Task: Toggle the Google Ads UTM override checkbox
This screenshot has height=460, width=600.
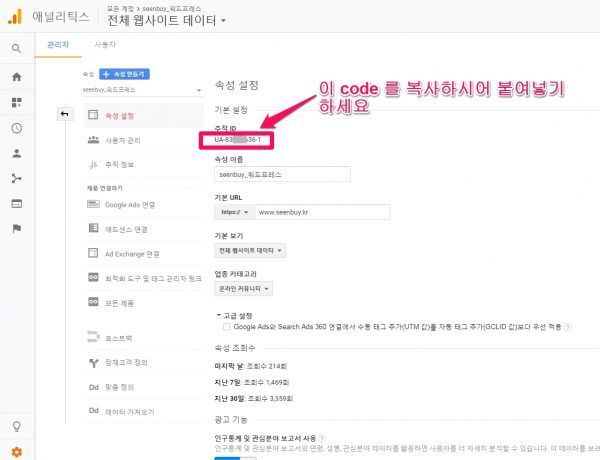Action: [x=227, y=327]
